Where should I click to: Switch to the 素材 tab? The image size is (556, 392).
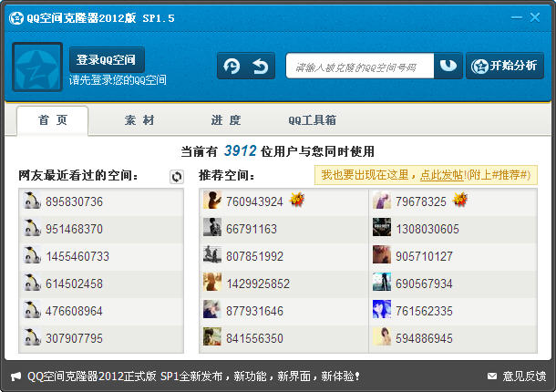(139, 120)
